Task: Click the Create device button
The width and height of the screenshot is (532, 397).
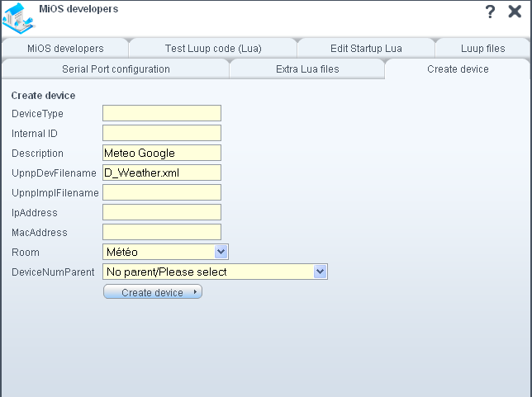Action: 153,292
